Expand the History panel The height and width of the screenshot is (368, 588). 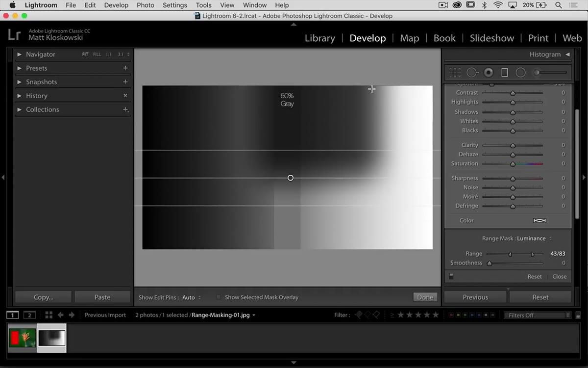tap(20, 96)
